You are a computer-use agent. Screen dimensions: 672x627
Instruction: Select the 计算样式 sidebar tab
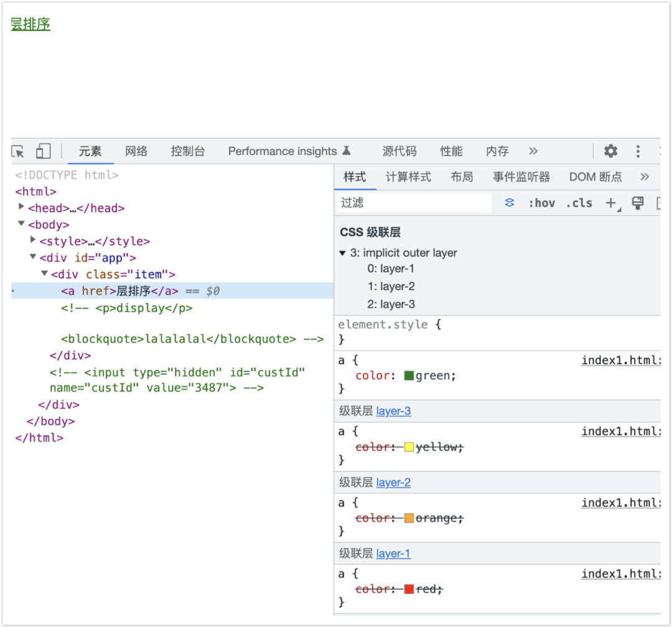408,177
